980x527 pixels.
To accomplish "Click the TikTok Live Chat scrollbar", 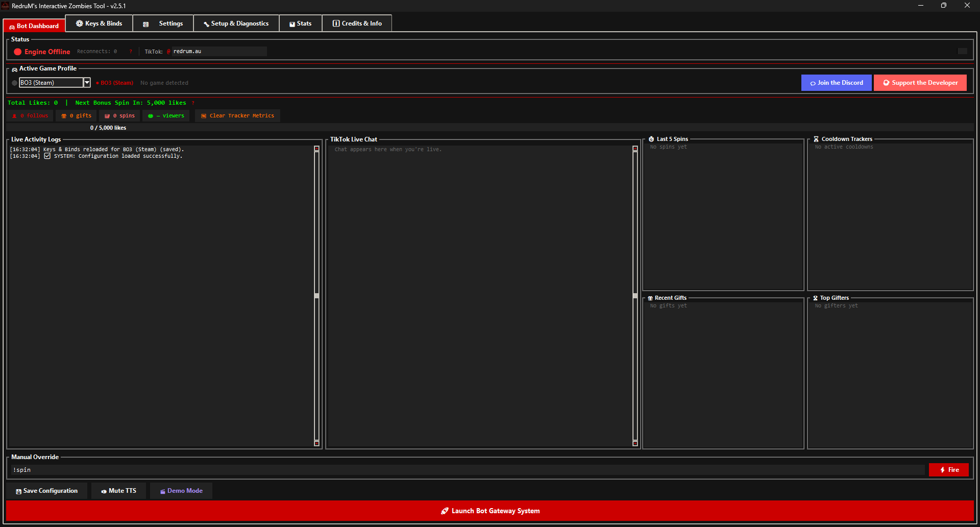I will [x=635, y=296].
